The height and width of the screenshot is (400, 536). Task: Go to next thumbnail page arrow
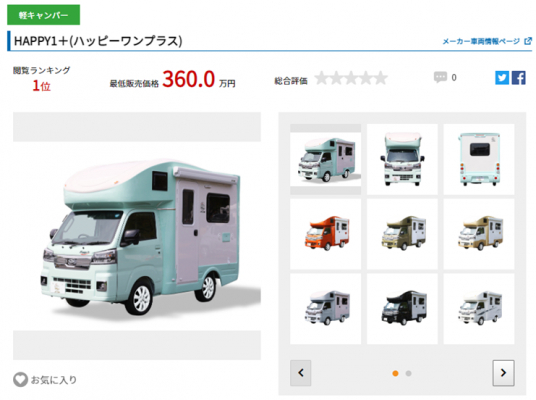503,373
